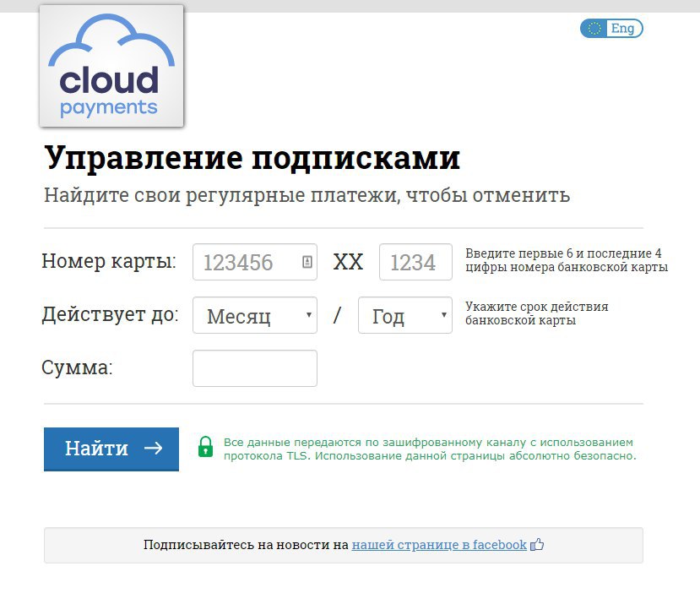Image resolution: width=700 pixels, height=615 pixels.
Task: Click the hint Укажите срок действия банковской карты
Action: 536,313
